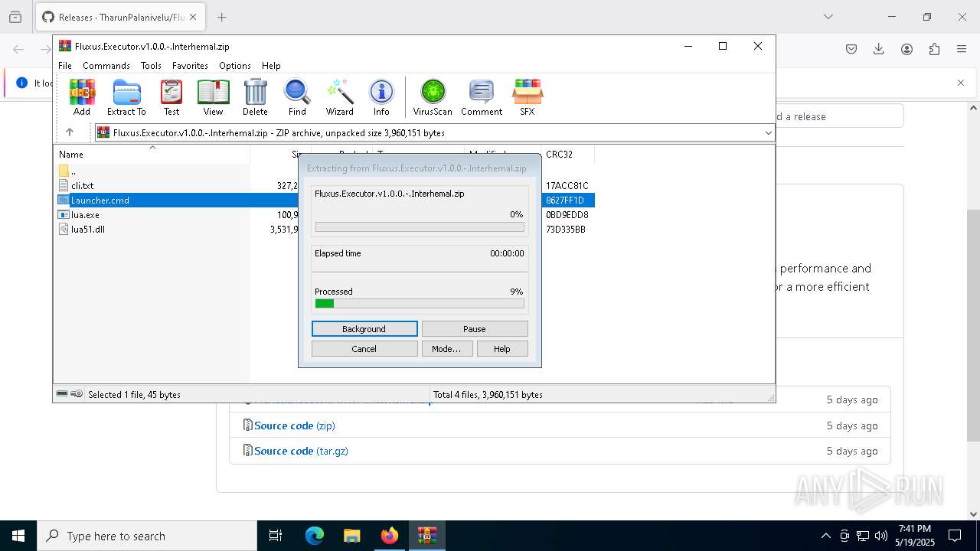Click the file progress bar at 0%
The height and width of the screenshot is (551, 980).
point(420,227)
